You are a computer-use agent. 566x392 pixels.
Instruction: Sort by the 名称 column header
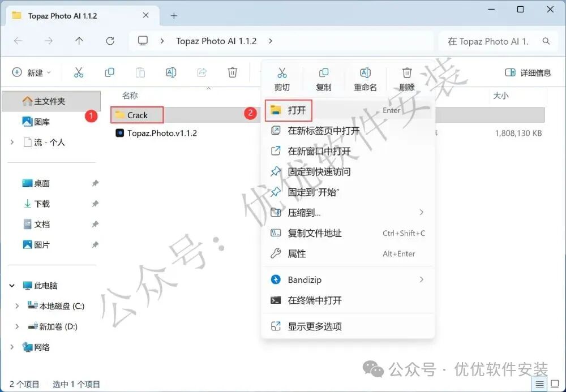pyautogui.click(x=130, y=96)
